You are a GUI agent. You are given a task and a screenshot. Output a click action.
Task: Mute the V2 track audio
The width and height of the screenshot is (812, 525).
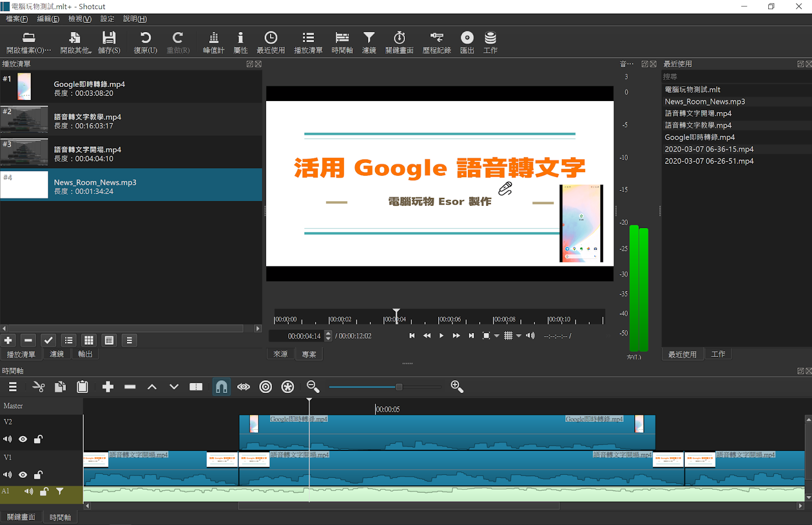8,439
